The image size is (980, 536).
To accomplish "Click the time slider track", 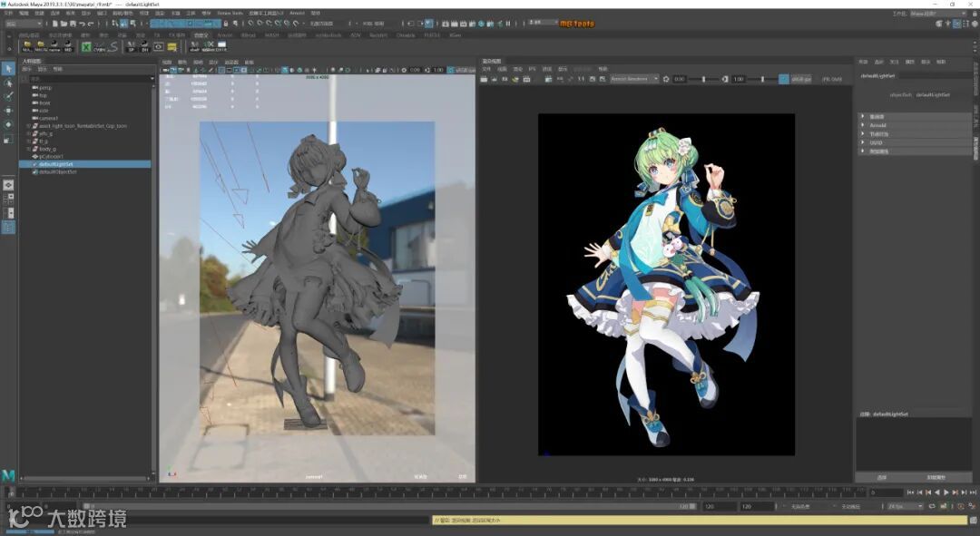I will click(x=437, y=492).
